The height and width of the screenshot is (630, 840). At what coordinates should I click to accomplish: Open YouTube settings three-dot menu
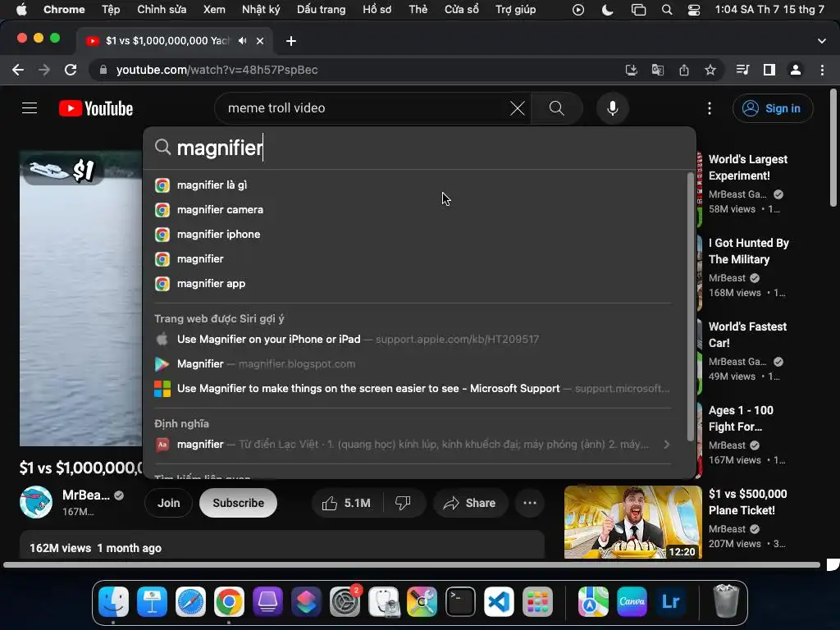click(710, 108)
